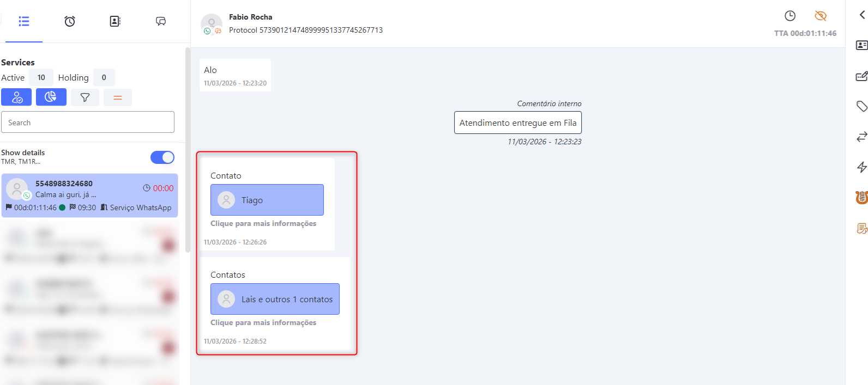This screenshot has width=868, height=385.
Task: Focus the Search input field
Action: (x=88, y=122)
